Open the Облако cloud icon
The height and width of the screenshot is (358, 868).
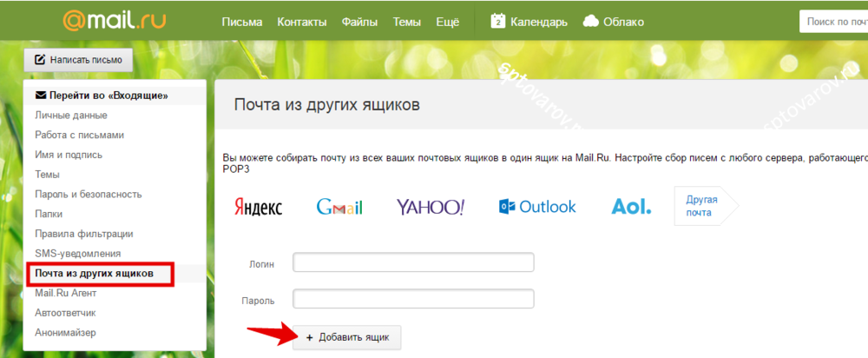pyautogui.click(x=590, y=22)
